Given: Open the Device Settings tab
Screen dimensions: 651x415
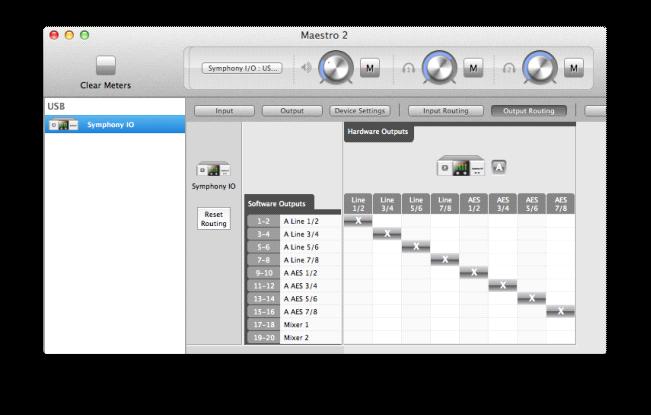Looking at the screenshot, I should click(x=360, y=111).
